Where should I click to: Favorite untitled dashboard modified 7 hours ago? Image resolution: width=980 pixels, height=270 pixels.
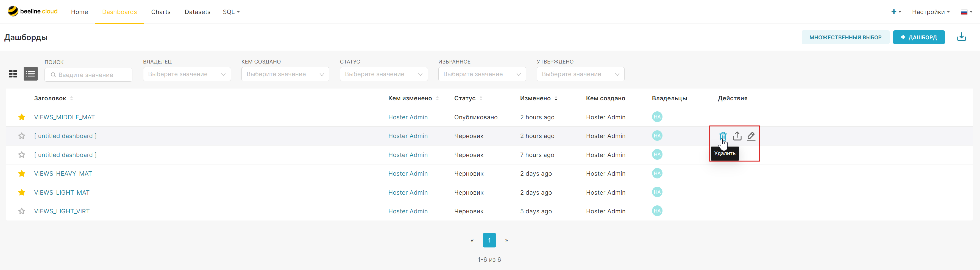click(x=22, y=155)
